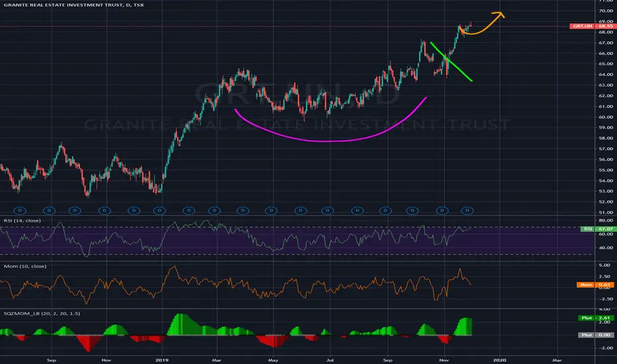
Task: Click 80.00 on the RSI scale
Action: pos(606,220)
